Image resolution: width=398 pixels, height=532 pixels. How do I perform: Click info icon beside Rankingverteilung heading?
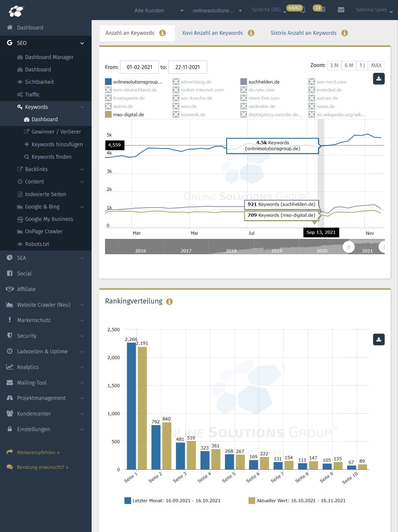tap(169, 301)
